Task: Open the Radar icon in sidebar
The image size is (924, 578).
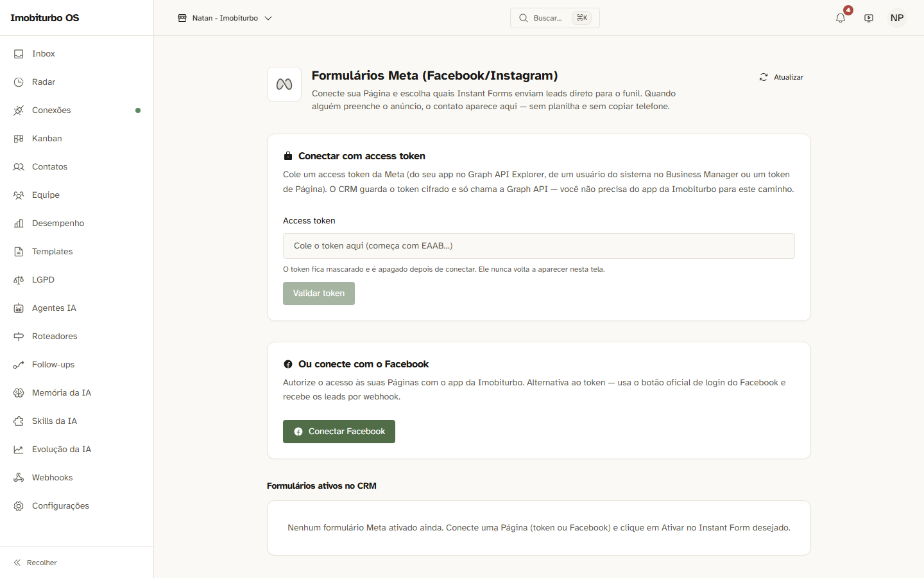Action: (19, 82)
